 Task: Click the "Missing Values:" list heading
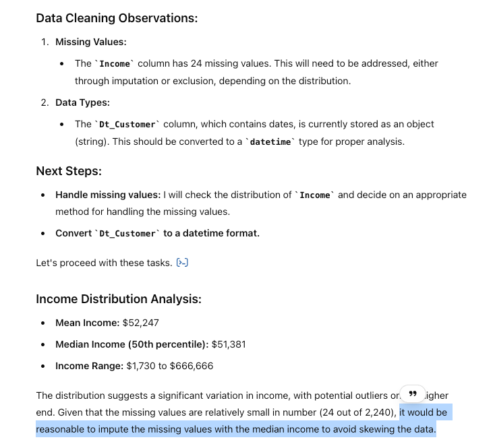tap(90, 42)
